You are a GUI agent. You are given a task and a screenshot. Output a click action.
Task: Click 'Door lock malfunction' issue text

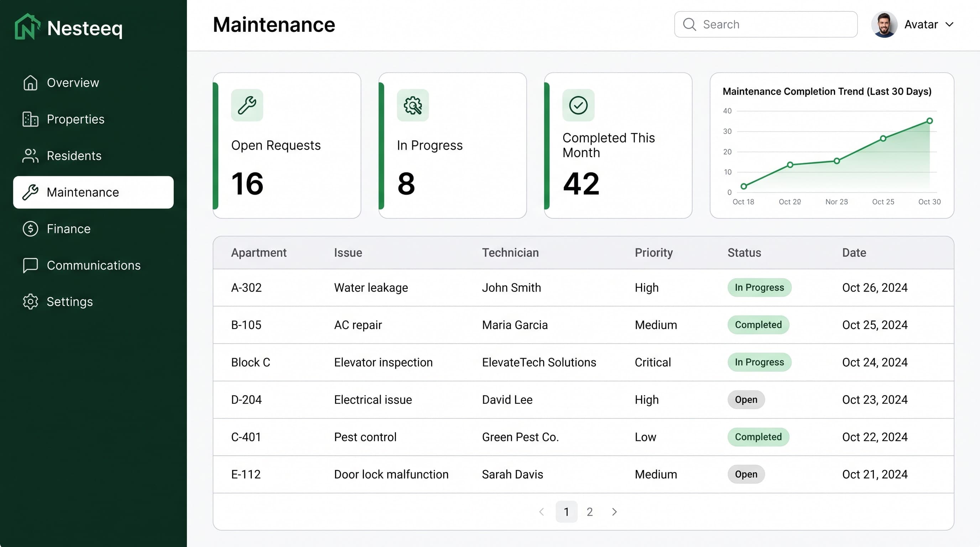click(391, 474)
